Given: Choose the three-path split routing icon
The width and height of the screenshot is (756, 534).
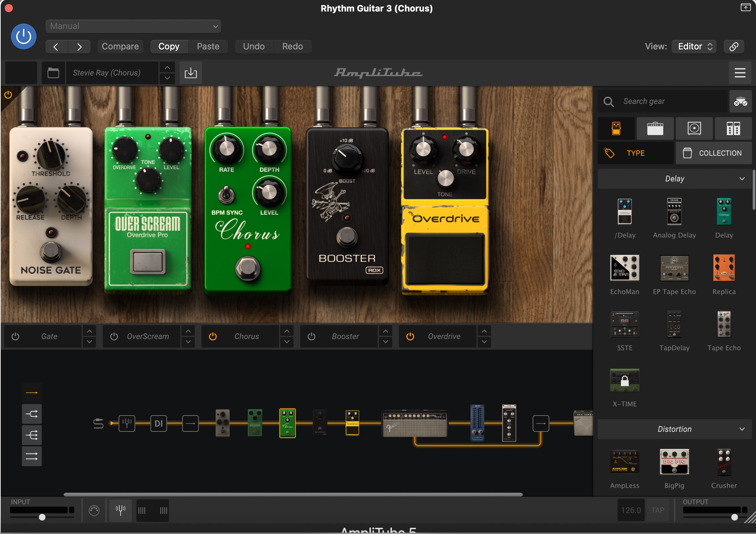Looking at the screenshot, I should tap(32, 435).
